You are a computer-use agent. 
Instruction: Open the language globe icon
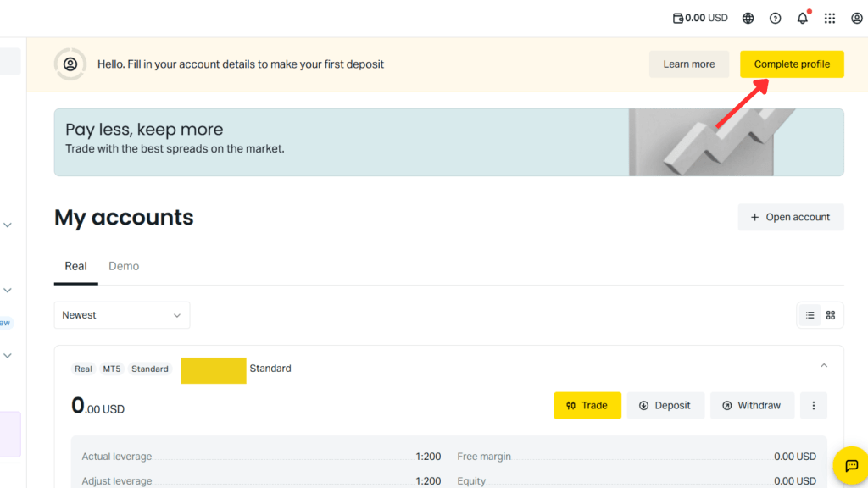tap(748, 18)
